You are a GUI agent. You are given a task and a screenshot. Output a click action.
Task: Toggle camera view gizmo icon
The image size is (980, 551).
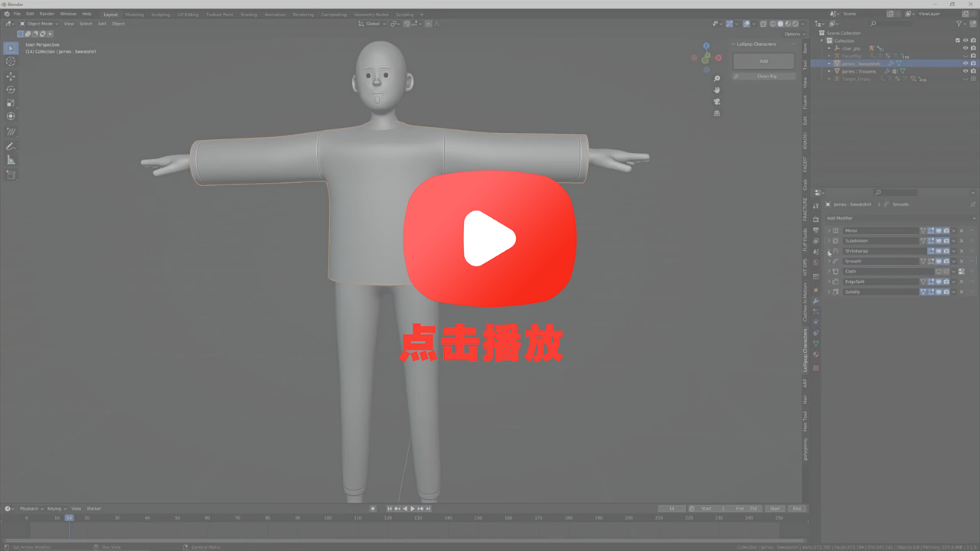(x=717, y=102)
